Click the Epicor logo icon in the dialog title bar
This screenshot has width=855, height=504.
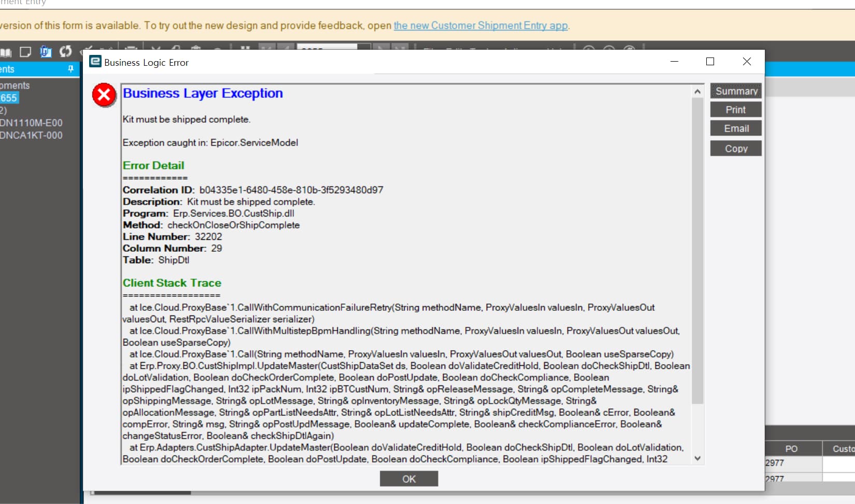point(95,62)
